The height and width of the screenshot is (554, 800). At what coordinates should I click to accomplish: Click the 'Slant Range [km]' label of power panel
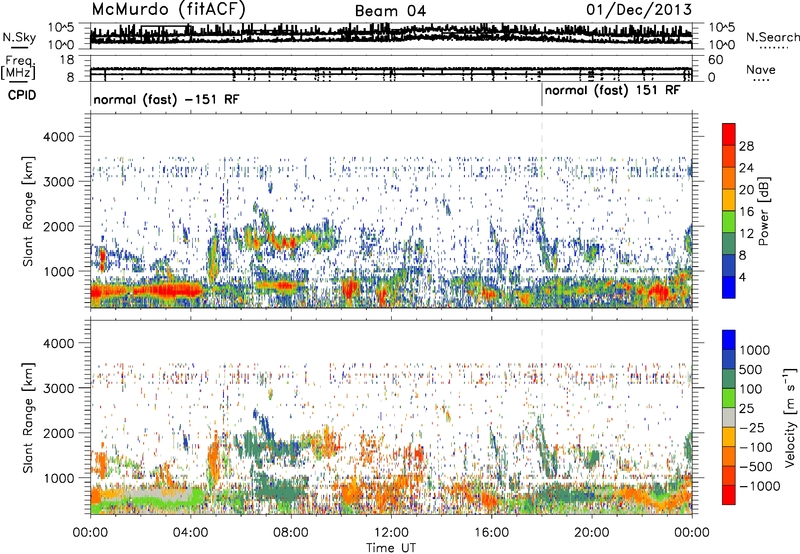[x=28, y=211]
